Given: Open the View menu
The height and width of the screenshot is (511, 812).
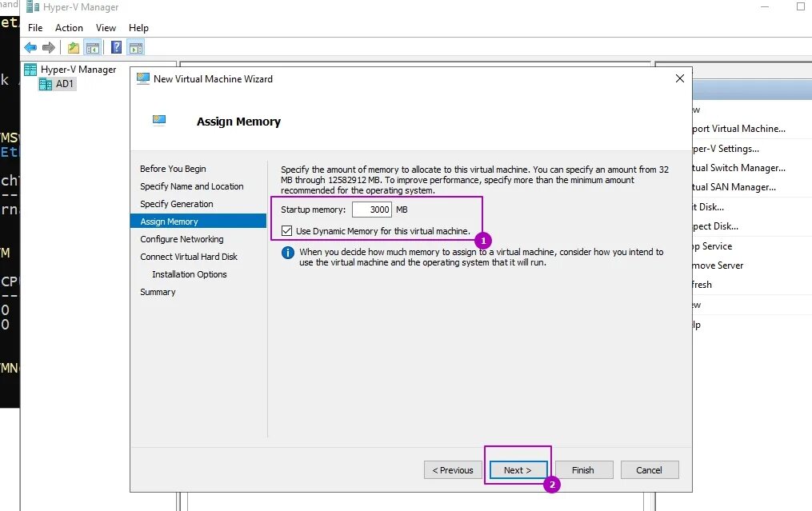Looking at the screenshot, I should coord(106,28).
